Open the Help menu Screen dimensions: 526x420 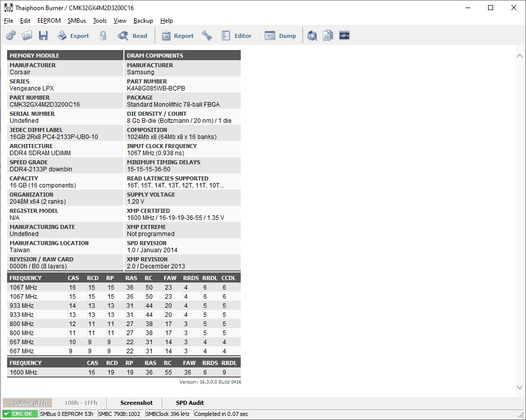(166, 21)
